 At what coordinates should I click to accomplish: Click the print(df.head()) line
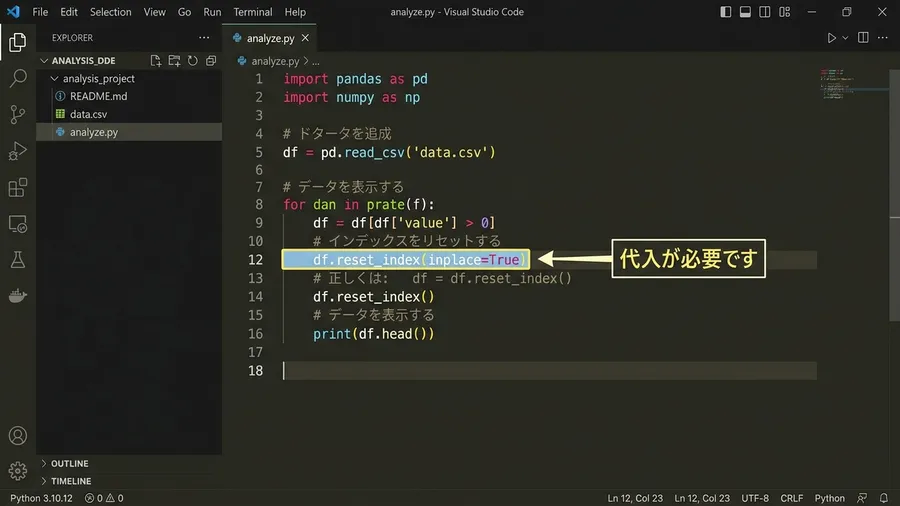point(374,334)
